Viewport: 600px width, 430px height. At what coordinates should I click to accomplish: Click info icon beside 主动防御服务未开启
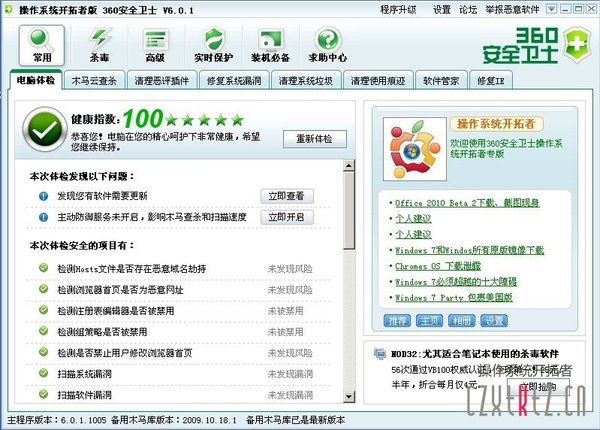(x=44, y=217)
